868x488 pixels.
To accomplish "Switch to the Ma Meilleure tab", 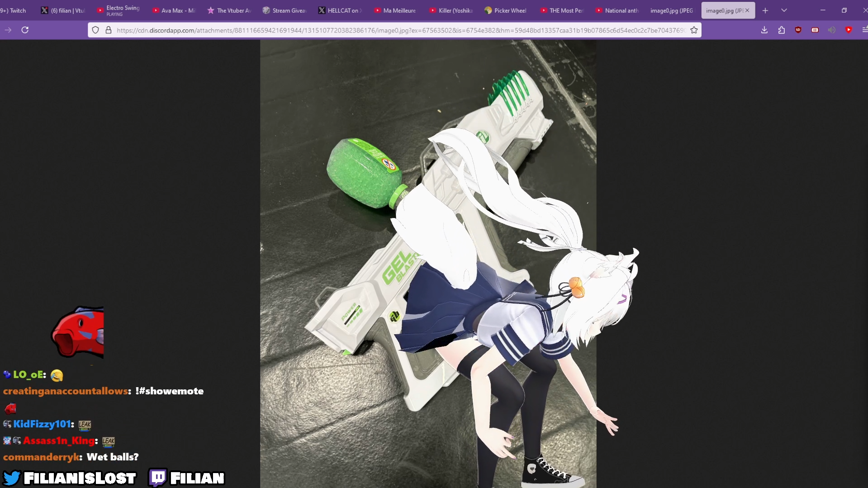I will click(395, 10).
